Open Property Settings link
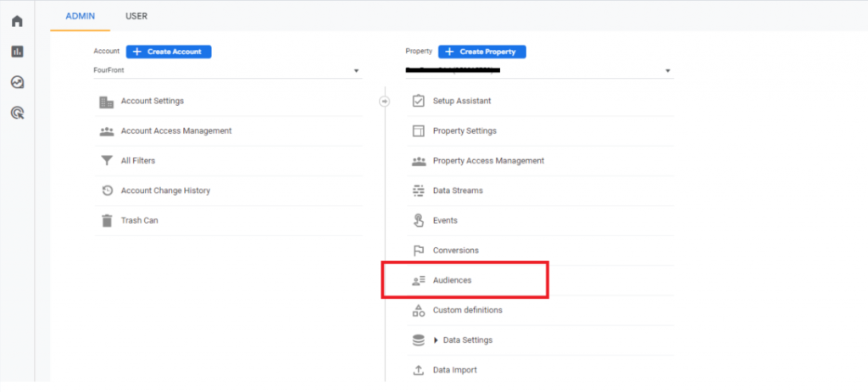Image resolution: width=868 pixels, height=392 pixels. [x=465, y=131]
